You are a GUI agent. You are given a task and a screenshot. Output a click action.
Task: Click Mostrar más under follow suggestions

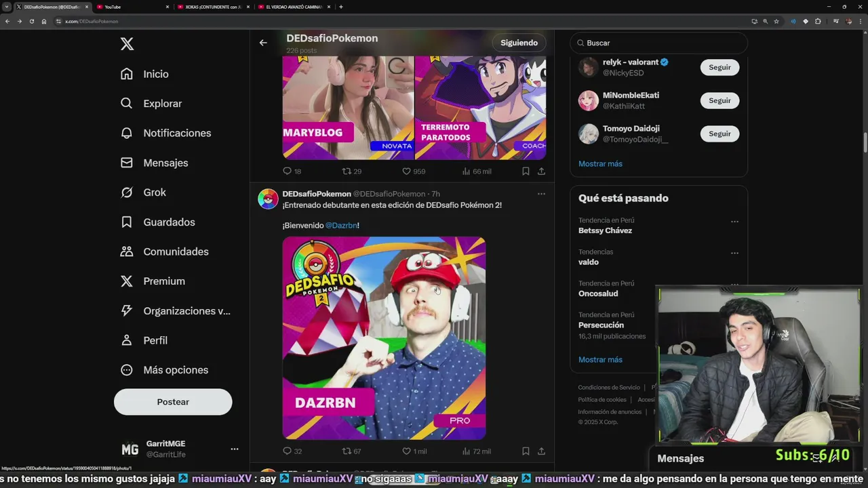pyautogui.click(x=600, y=163)
